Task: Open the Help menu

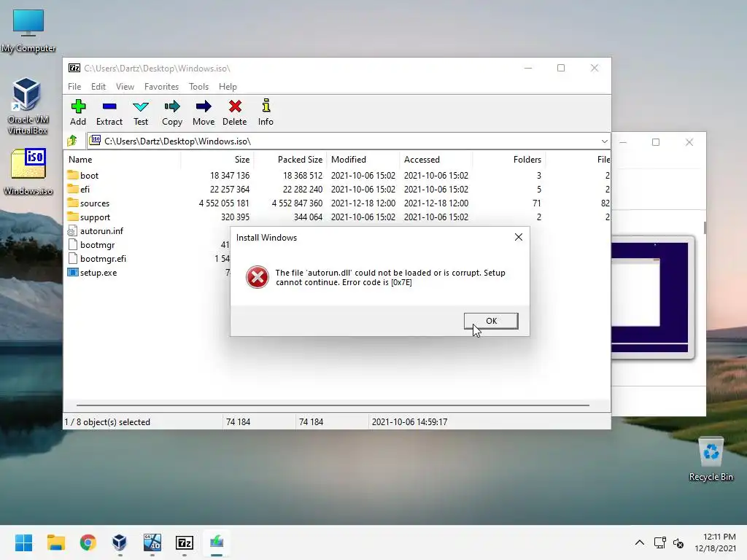Action: click(228, 87)
